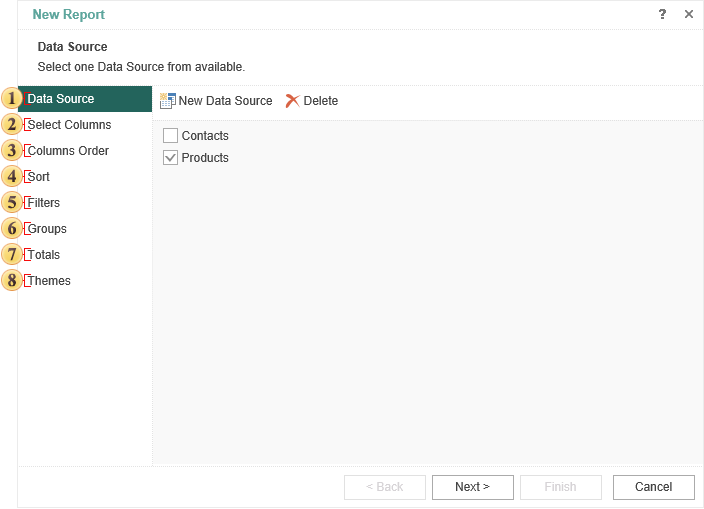This screenshot has height=509, width=704.
Task: Select the Totals step in sidebar
Action: (x=44, y=255)
